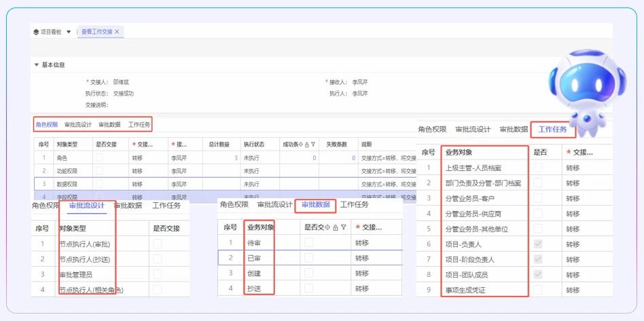Select the 上级主管-人员档案 table row
The width and height of the screenshot is (644, 321).
coord(483,168)
